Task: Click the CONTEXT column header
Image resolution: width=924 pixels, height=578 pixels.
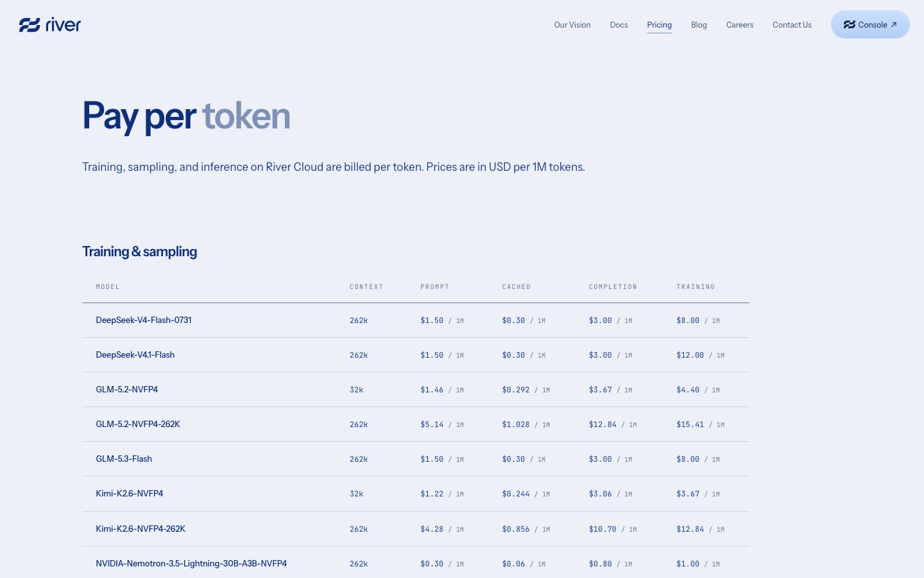Action: pos(366,286)
